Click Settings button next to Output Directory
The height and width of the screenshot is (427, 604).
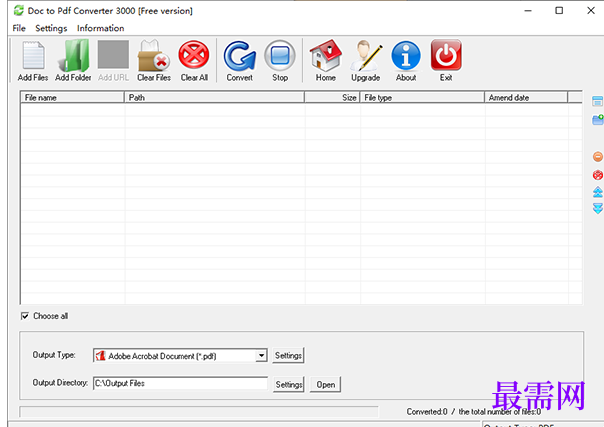[x=289, y=384]
